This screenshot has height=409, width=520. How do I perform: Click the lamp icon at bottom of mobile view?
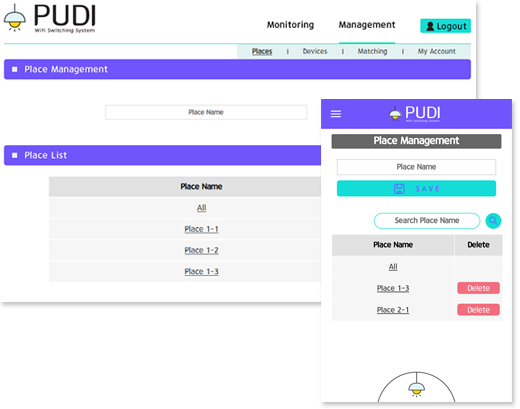point(416,386)
